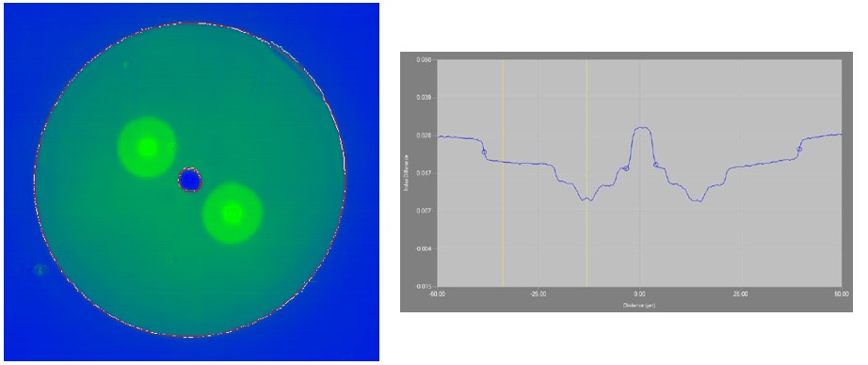The height and width of the screenshot is (365, 868).
Task: Click the rightmost circle marker on the profile curve
Action: 799,150
